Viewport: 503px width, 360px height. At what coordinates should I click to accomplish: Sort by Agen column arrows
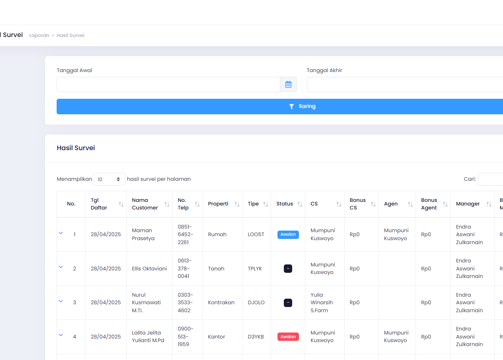tap(410, 204)
